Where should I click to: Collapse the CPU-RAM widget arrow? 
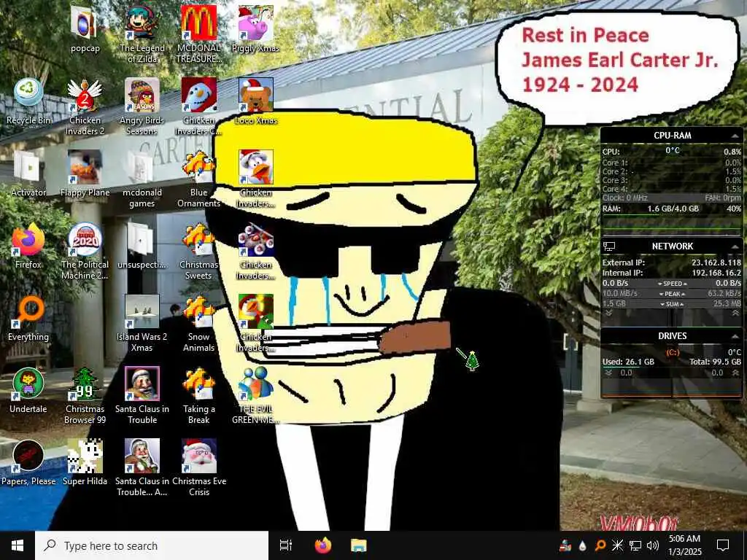[x=734, y=136]
